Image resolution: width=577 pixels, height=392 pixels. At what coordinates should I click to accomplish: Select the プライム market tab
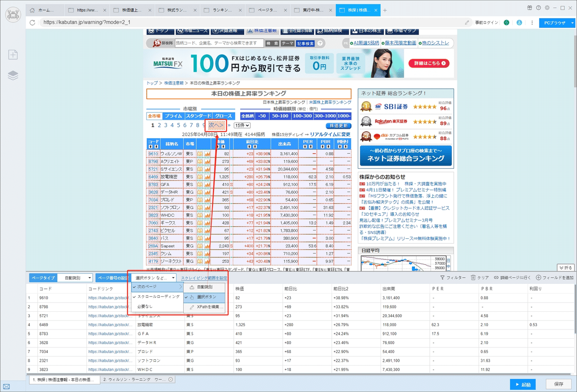point(173,116)
